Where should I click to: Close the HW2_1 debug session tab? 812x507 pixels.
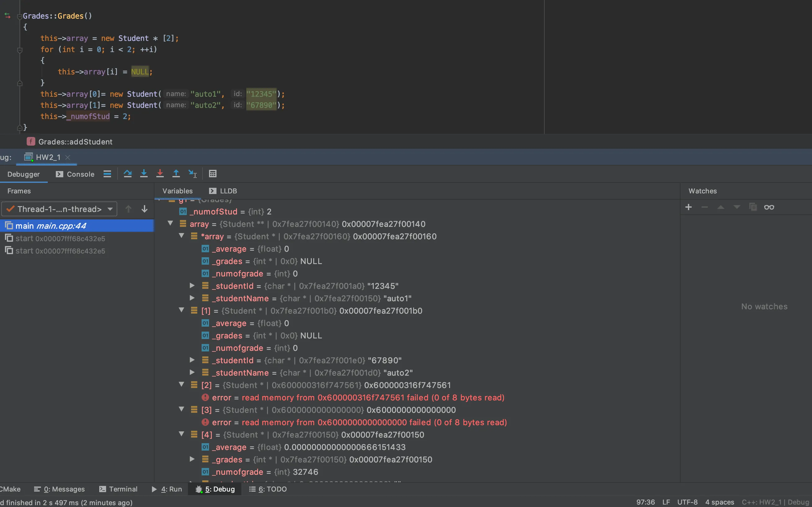pyautogui.click(x=68, y=157)
